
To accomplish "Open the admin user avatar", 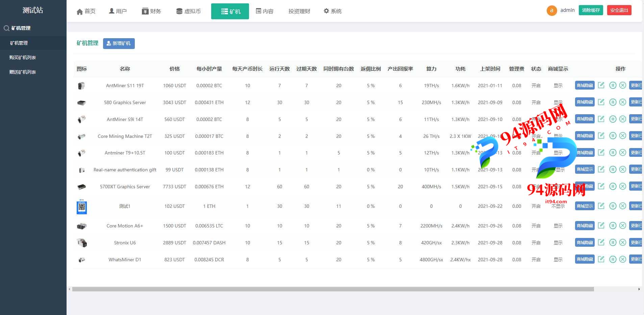I will click(552, 10).
